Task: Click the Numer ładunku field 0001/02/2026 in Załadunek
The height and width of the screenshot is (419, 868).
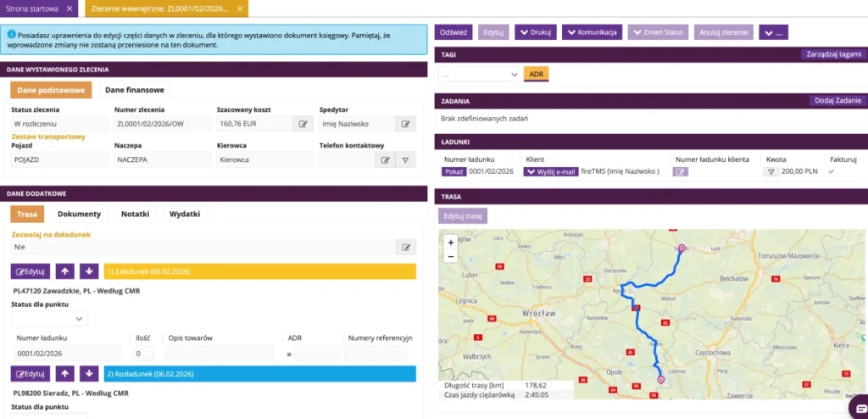Action: point(68,354)
